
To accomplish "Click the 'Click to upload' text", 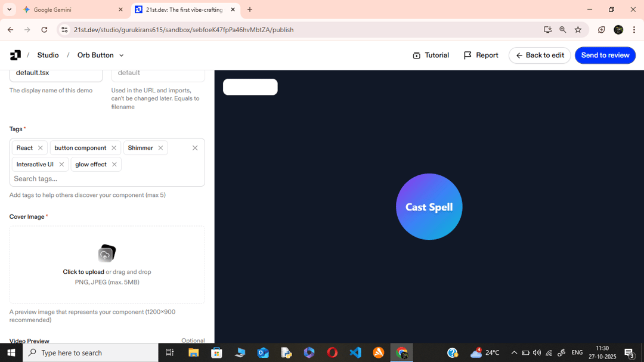I will (x=83, y=271).
